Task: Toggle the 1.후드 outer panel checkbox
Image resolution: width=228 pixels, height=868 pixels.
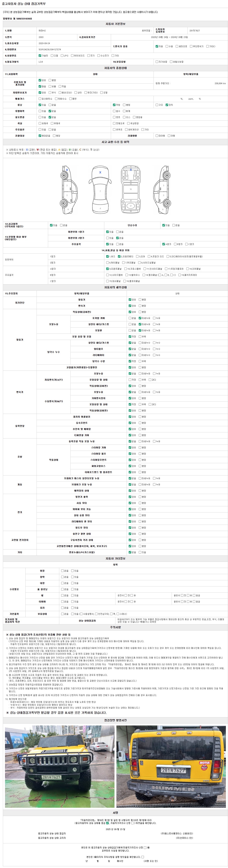Action: [107, 256]
